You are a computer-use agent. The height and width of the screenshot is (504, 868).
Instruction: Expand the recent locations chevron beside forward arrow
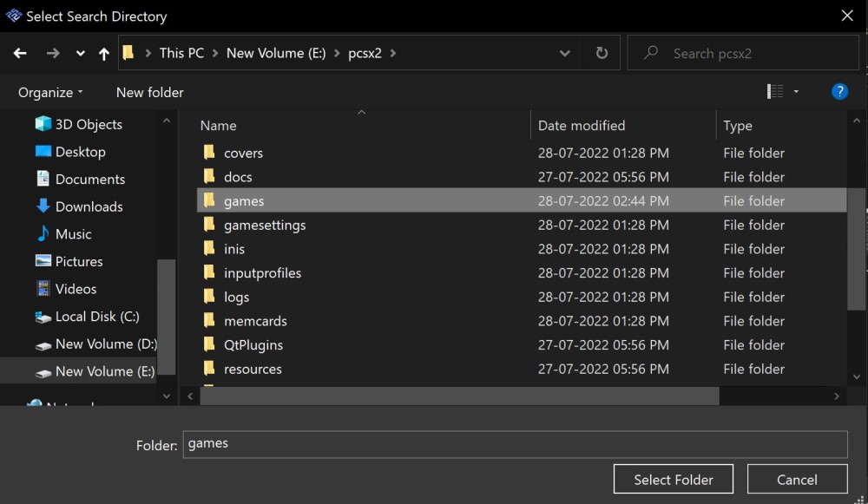click(80, 53)
